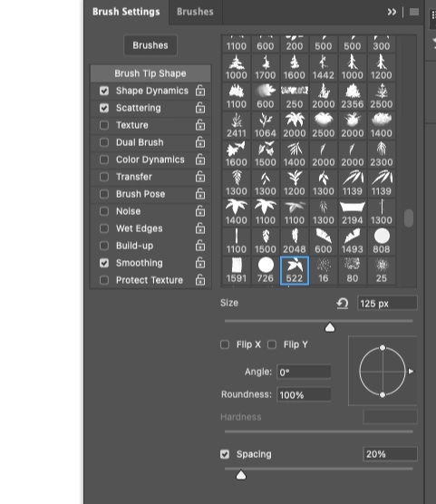Viewport: 436px width, 504px height.
Task: Click the lock icon next to Noise
Action: click(x=200, y=211)
